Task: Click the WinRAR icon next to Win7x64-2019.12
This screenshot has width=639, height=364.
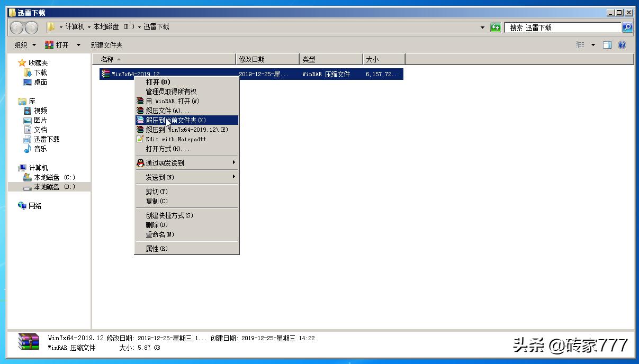Action: click(105, 75)
